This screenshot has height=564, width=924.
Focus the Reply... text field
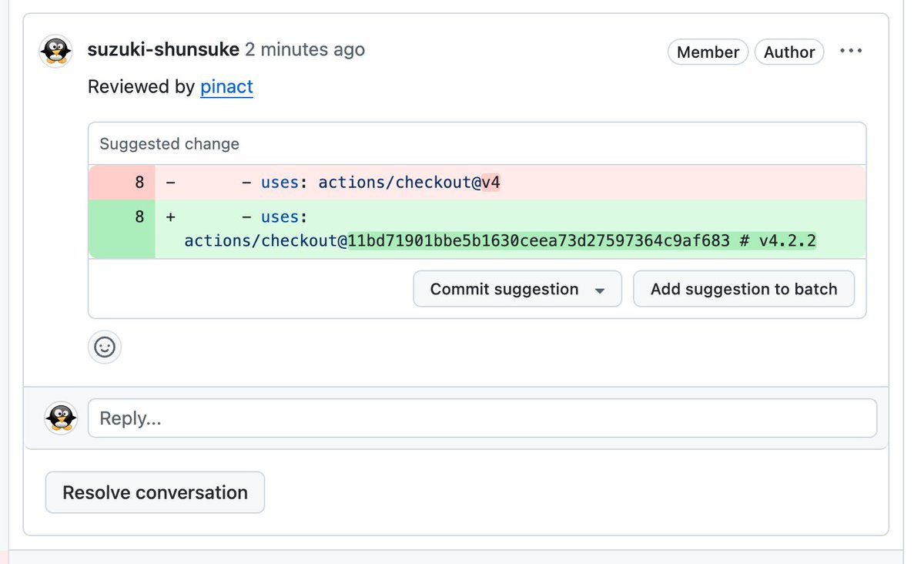point(482,418)
